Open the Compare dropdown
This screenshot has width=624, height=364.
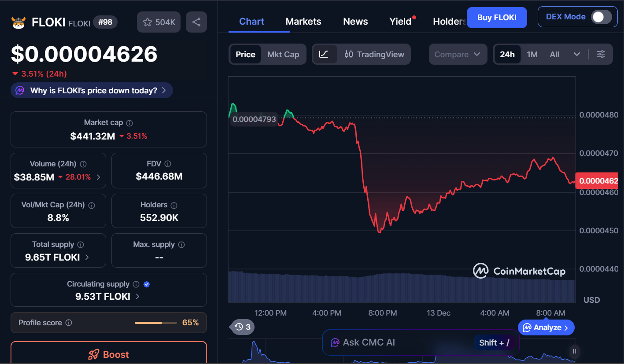[x=458, y=54]
